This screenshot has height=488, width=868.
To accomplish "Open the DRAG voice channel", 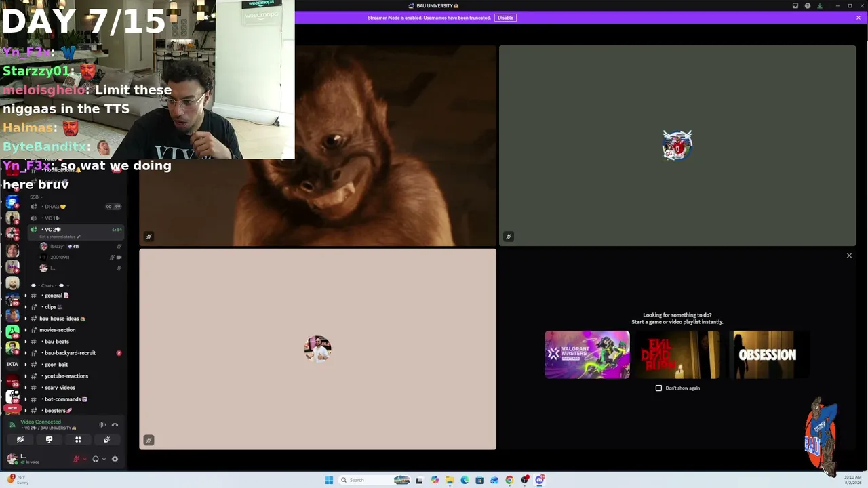I will coord(75,207).
